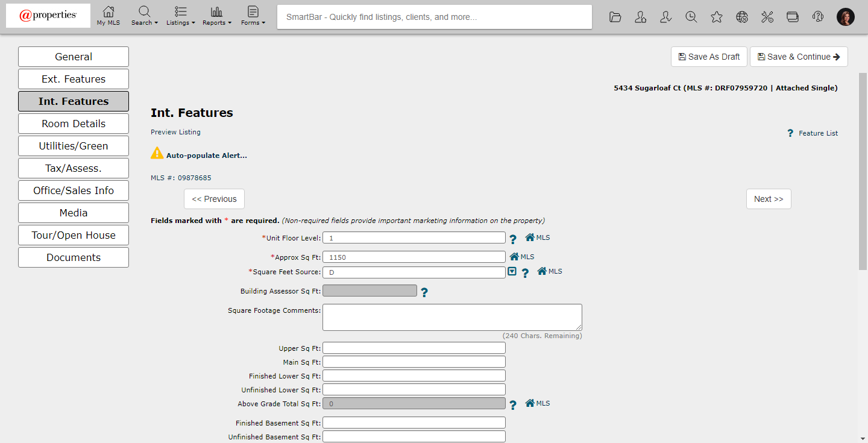Click the MLS house icon next to Approx Sq Ft
The width and height of the screenshot is (868, 443).
(x=514, y=257)
